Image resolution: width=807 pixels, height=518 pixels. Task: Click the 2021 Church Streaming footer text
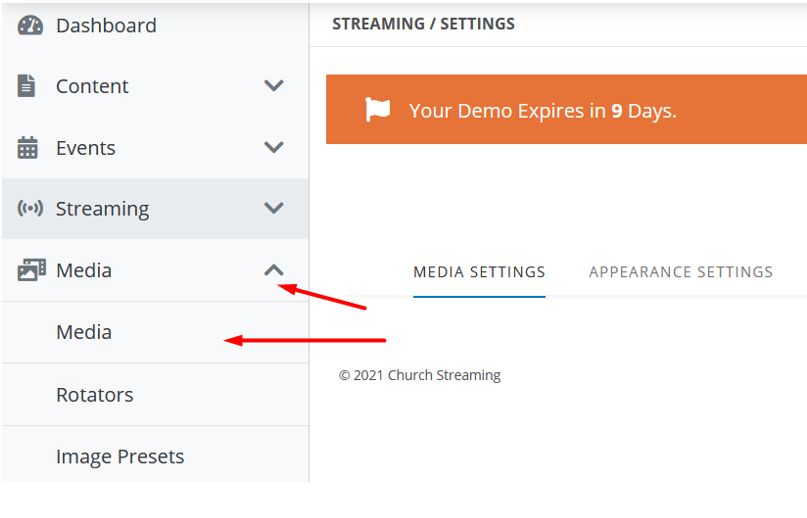[x=420, y=375]
